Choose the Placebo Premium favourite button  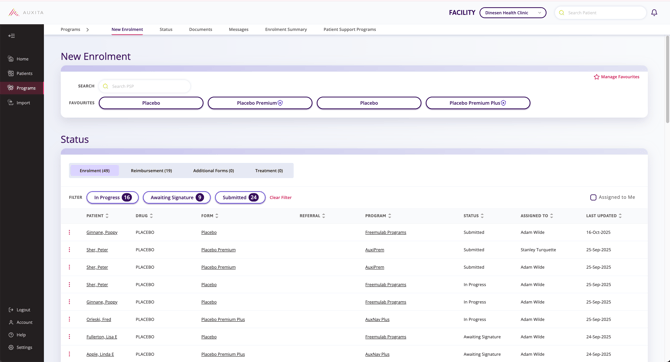(x=260, y=103)
